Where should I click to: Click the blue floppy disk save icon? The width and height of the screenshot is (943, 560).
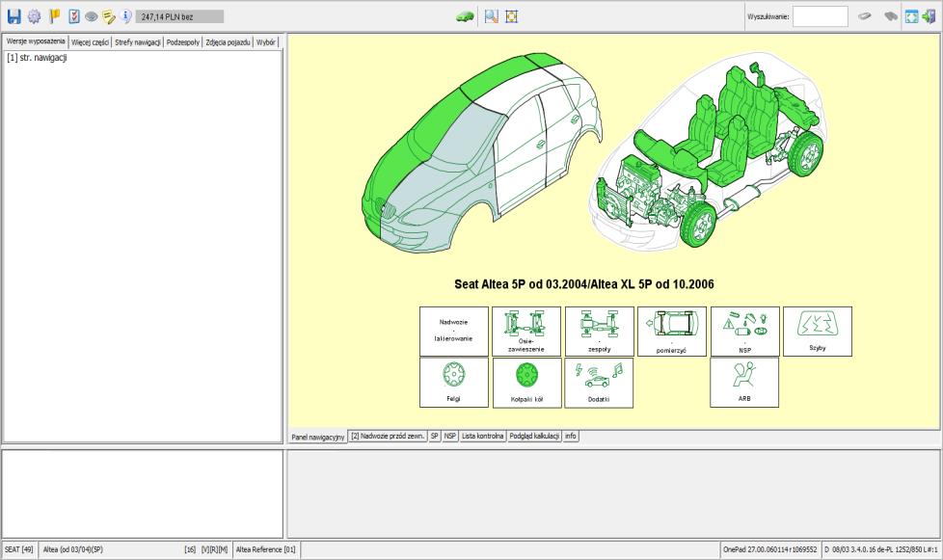[13, 16]
